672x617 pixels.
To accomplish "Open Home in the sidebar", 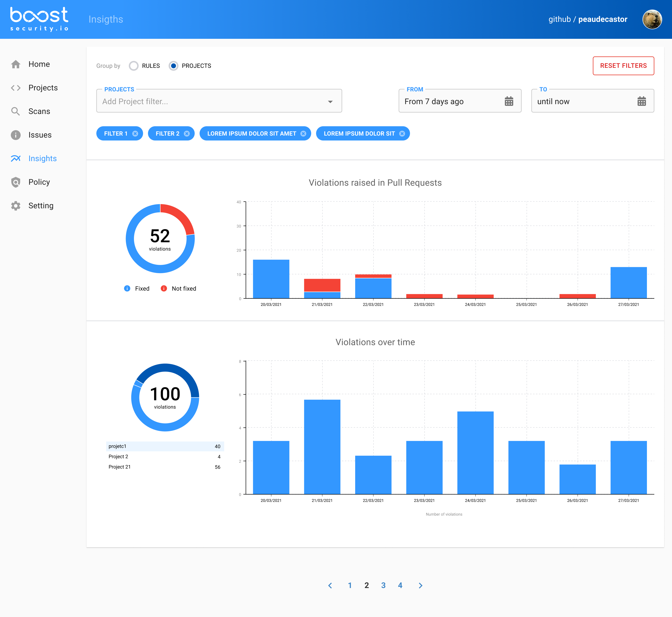I will (x=39, y=64).
